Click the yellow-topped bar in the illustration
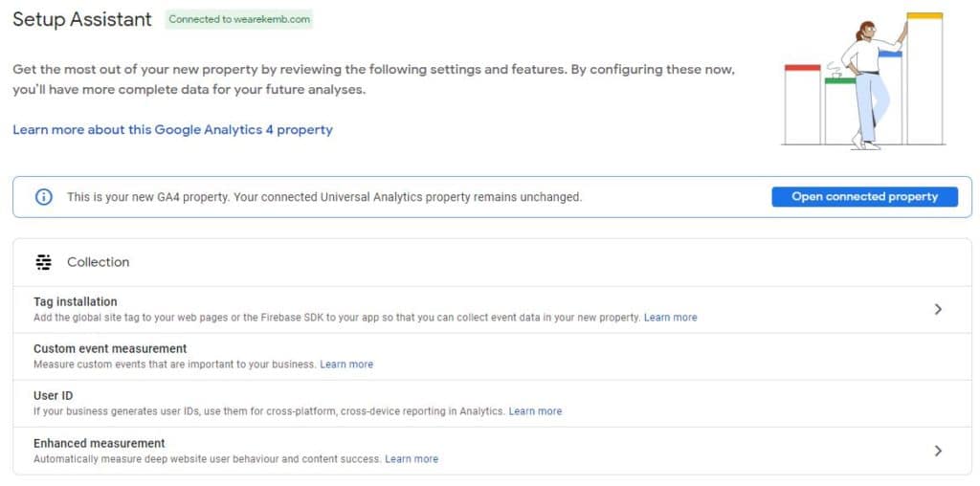This screenshot has width=980, height=486. click(x=924, y=78)
